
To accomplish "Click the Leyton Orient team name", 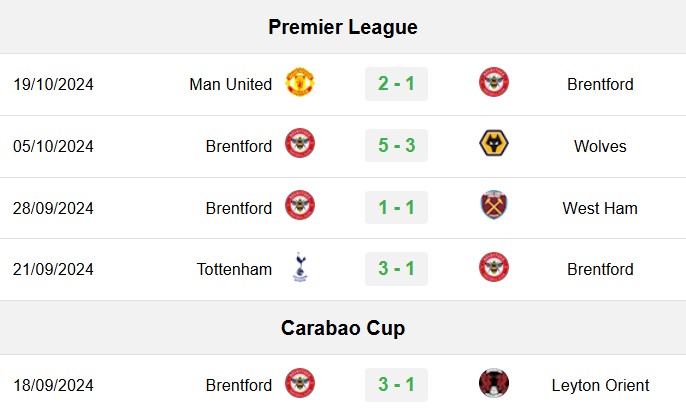I will tap(600, 385).
